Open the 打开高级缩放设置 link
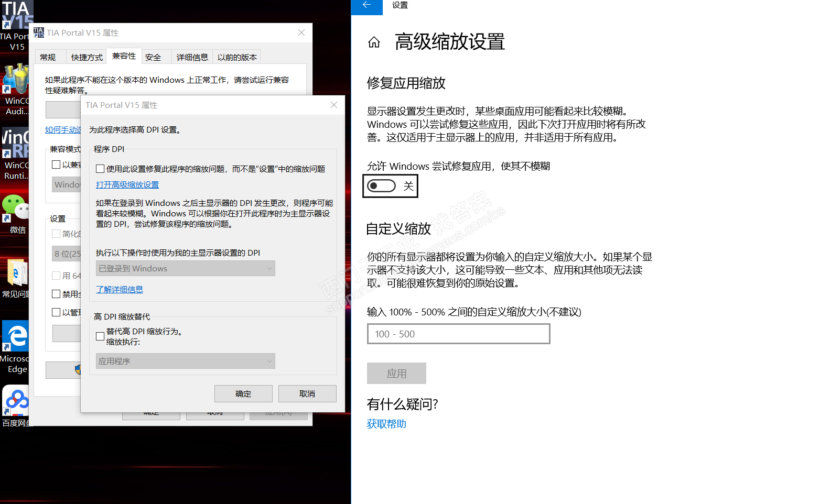The height and width of the screenshot is (504, 820). pos(127,184)
